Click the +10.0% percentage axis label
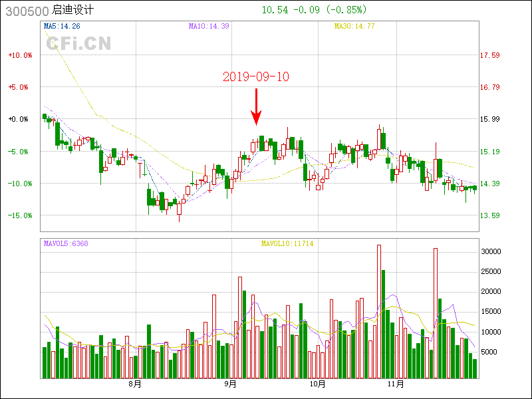Screen dimensions: 532x399 tap(20, 55)
